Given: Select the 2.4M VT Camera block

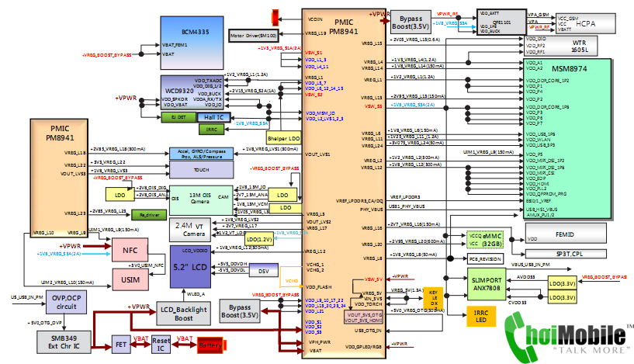Looking at the screenshot, I should [189, 229].
